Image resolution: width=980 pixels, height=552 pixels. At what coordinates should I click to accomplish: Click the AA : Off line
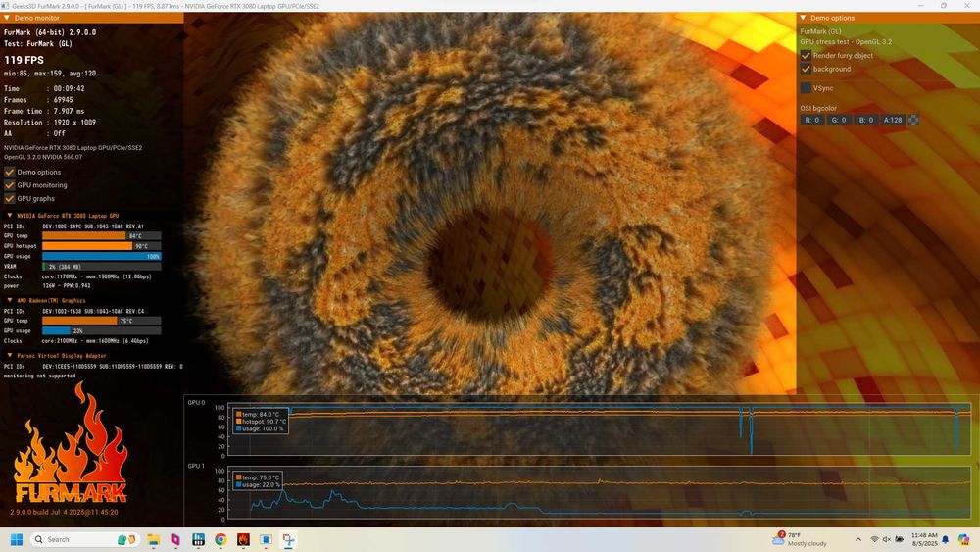click(34, 133)
